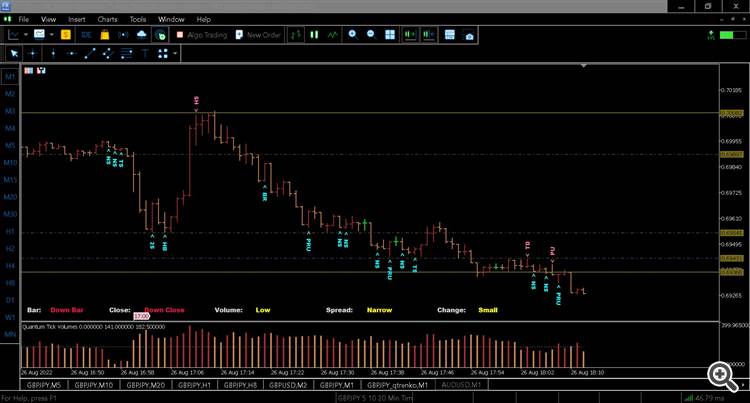Click the VPS cloud icon

pos(142,35)
